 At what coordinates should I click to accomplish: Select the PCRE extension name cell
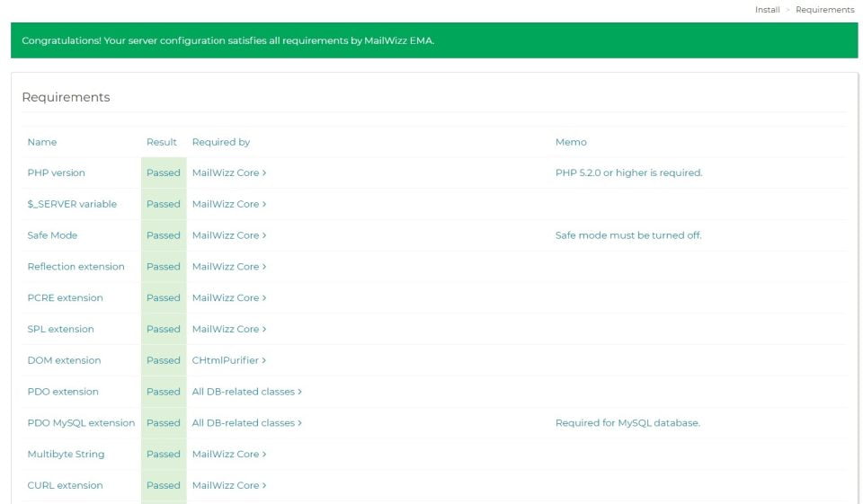click(65, 297)
